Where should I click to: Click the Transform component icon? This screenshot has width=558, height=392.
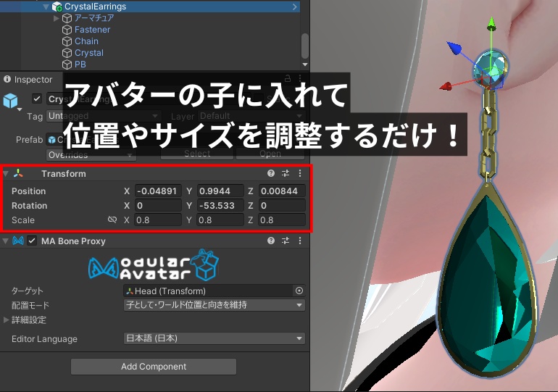[x=19, y=174]
